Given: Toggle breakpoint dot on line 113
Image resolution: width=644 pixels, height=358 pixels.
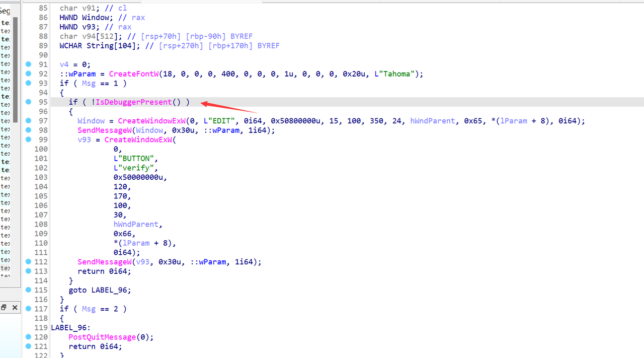Looking at the screenshot, I should [x=28, y=271].
